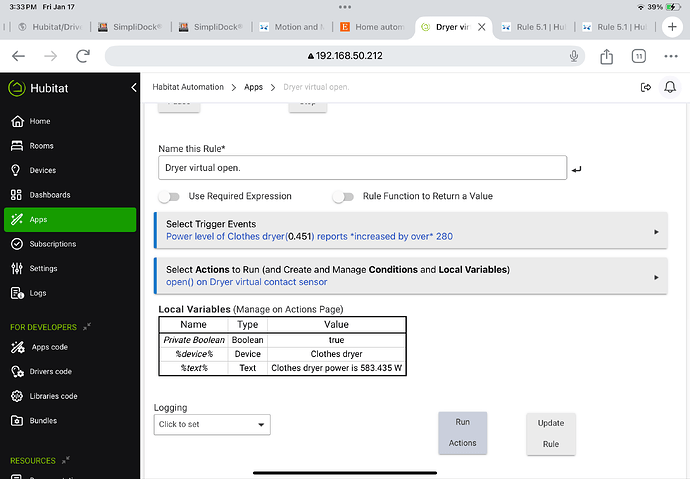690x479 pixels.
Task: Click the battery indicator in status bar
Action: click(673, 7)
